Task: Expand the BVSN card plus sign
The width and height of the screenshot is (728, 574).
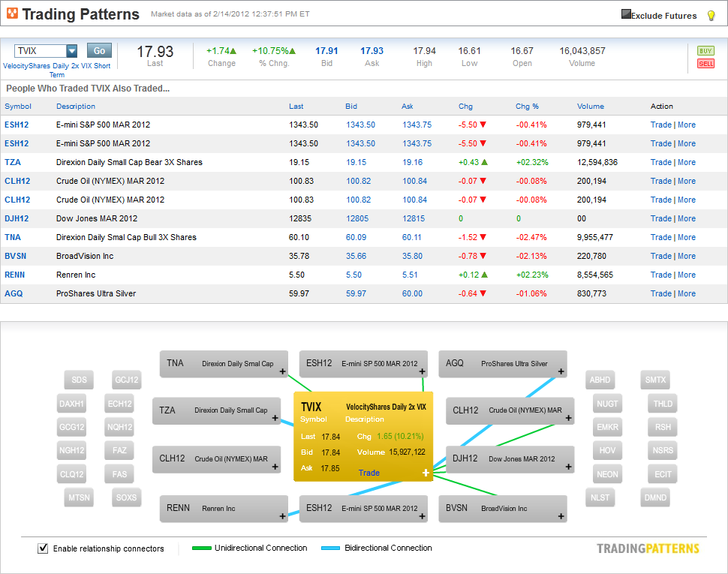Action: tap(561, 516)
